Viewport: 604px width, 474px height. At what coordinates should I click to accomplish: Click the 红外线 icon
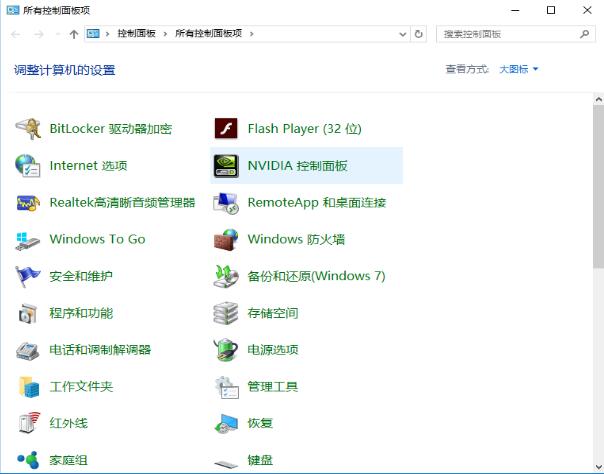29,423
